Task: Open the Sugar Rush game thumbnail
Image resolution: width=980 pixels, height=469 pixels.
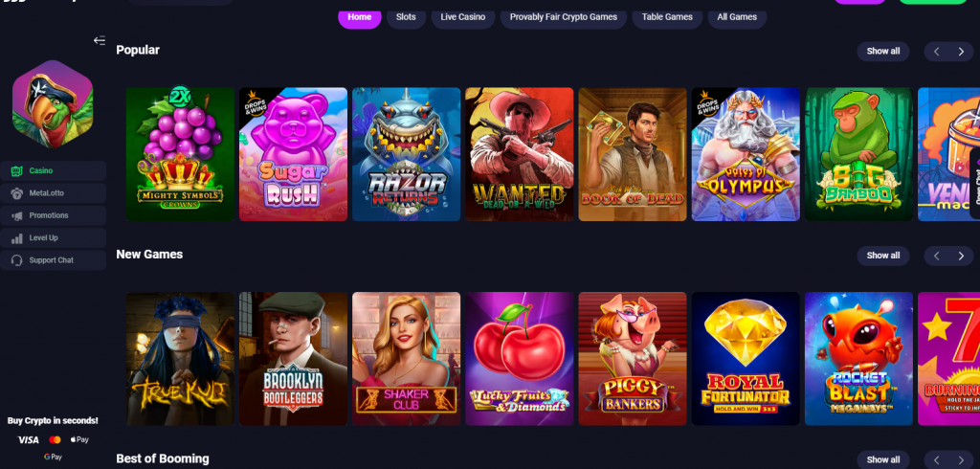Action: point(293,154)
